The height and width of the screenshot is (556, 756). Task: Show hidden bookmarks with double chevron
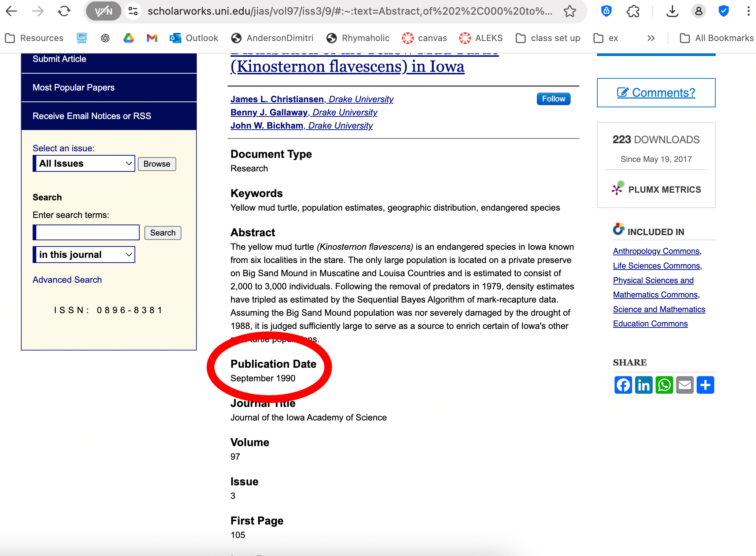click(x=651, y=38)
